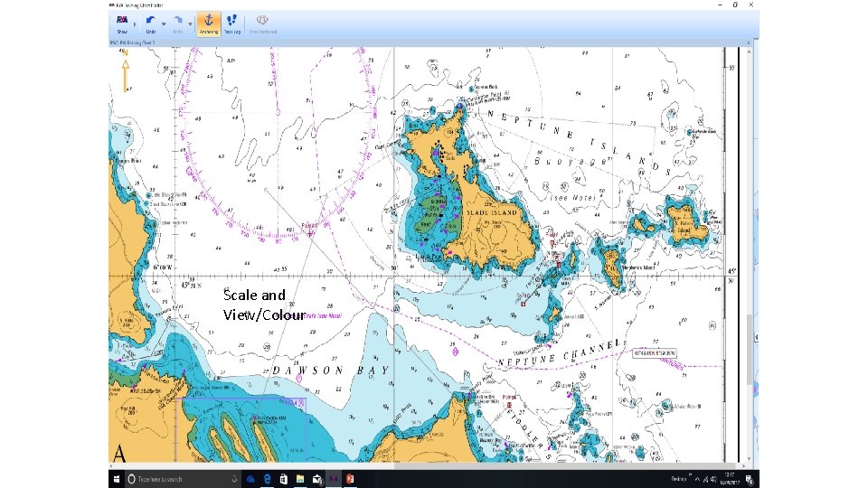Switch to PowerPoint in the taskbar

[350, 479]
